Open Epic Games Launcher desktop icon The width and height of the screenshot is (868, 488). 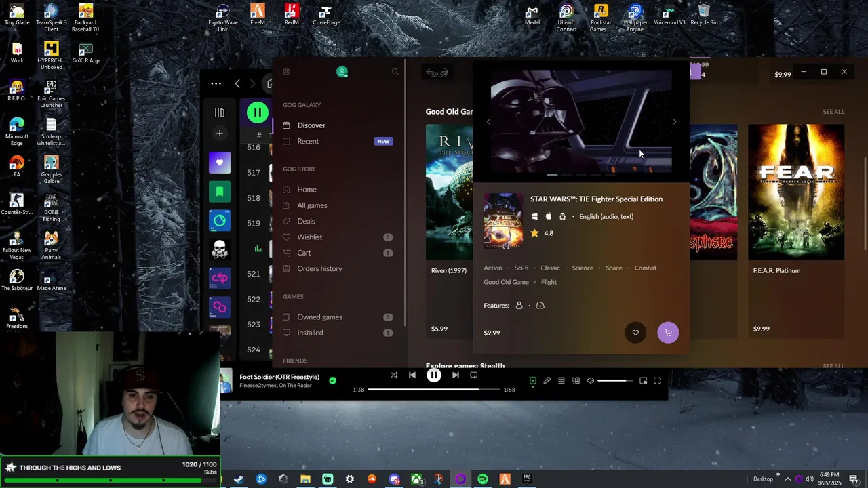51,94
